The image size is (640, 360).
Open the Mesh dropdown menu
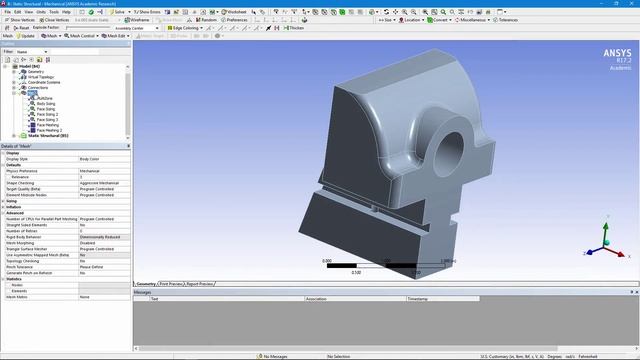point(51,36)
